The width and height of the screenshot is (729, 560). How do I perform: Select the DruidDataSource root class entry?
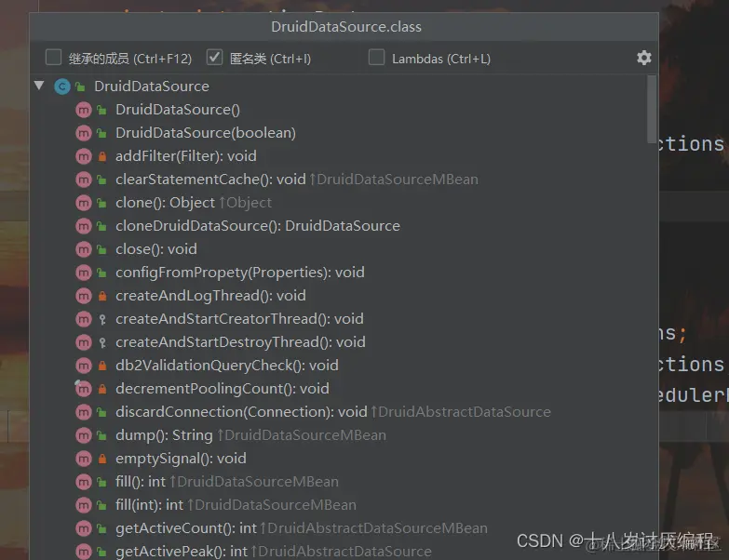point(152,87)
